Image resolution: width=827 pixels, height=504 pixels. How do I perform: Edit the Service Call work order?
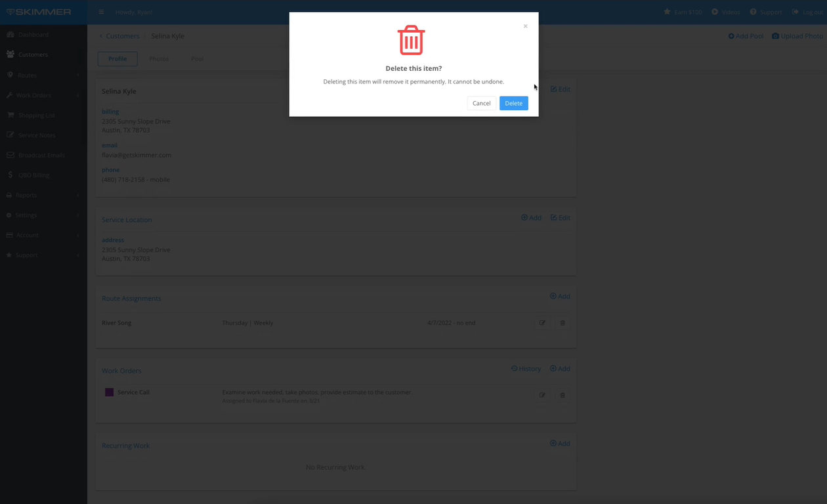542,395
